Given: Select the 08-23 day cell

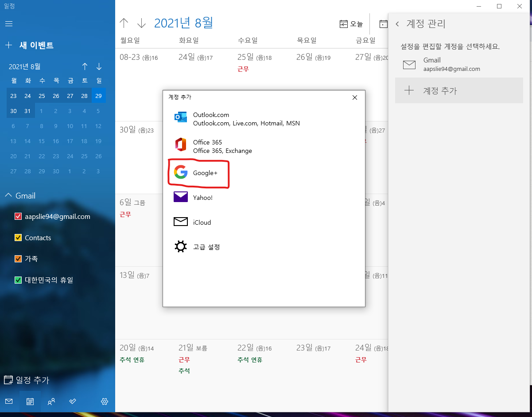Looking at the screenshot, I should click(x=144, y=84).
